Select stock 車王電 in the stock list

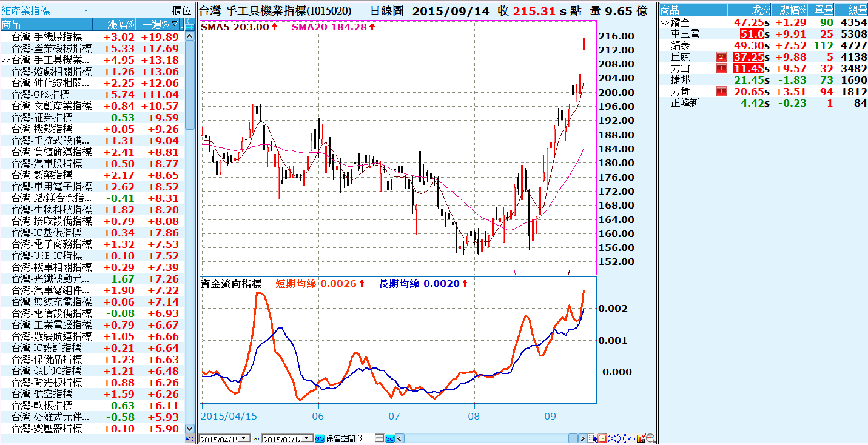point(763,34)
